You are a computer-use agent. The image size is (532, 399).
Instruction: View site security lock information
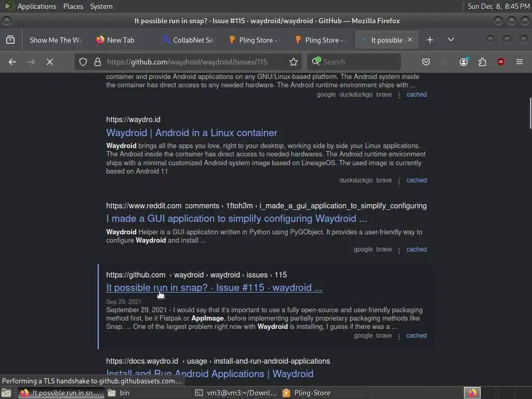(x=98, y=62)
